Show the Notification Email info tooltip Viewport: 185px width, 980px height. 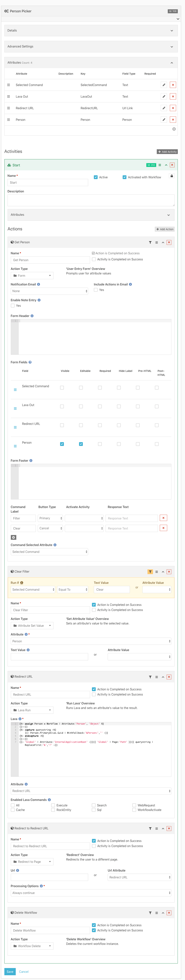(38, 284)
